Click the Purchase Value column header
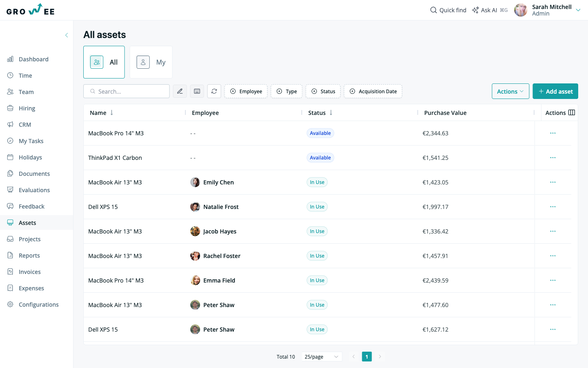588x368 pixels. tap(445, 113)
